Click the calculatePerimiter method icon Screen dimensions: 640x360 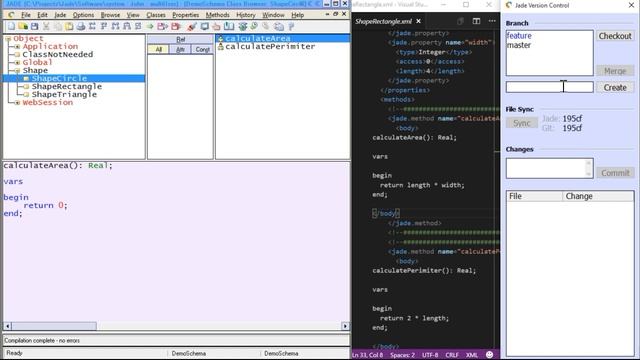(x=220, y=47)
